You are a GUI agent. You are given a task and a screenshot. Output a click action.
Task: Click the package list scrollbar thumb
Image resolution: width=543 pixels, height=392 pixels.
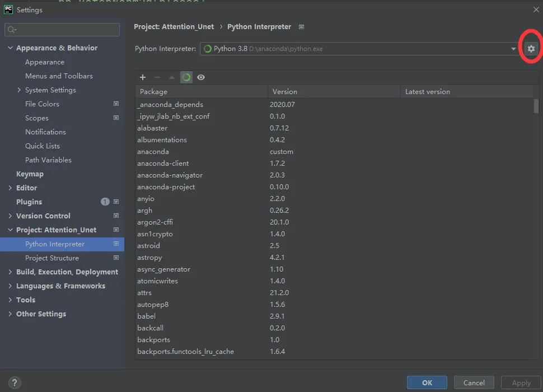(536, 106)
